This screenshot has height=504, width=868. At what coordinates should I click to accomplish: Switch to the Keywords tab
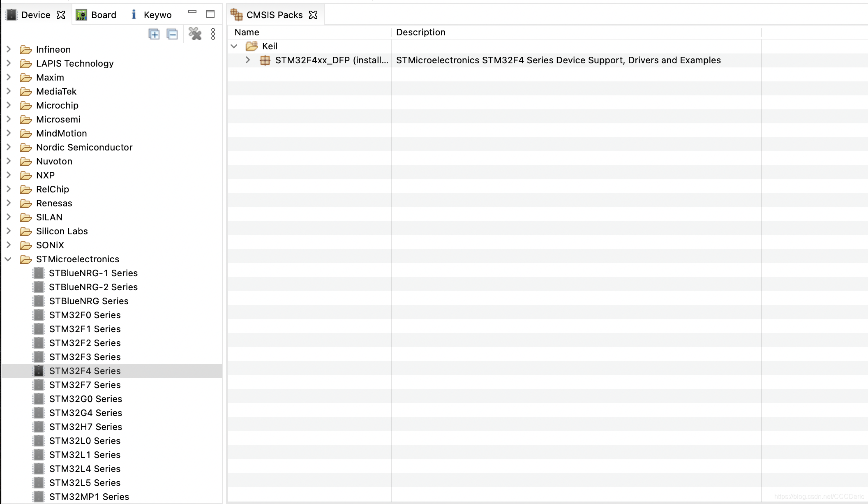[x=151, y=15]
